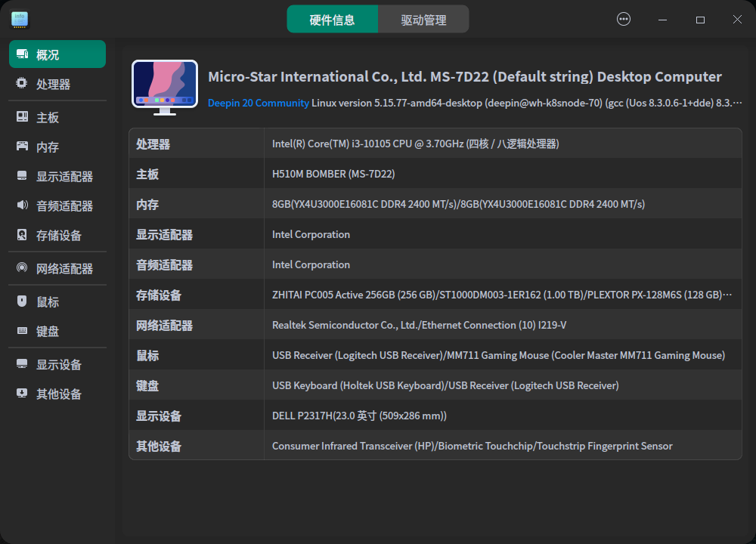Screen dimensions: 756x544
Task: Click the device manager app icon
Action: click(x=19, y=19)
